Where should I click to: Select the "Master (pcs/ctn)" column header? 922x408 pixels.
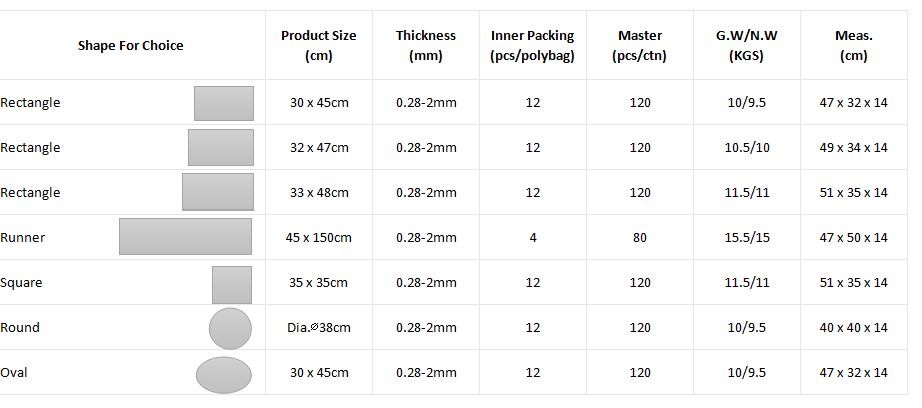click(x=639, y=45)
